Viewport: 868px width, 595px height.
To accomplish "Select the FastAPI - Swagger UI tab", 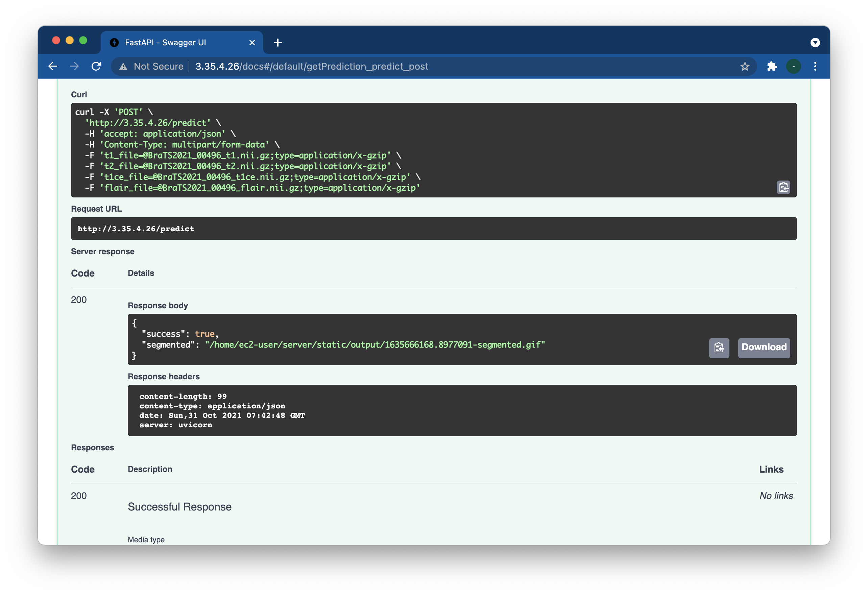I will coord(165,43).
